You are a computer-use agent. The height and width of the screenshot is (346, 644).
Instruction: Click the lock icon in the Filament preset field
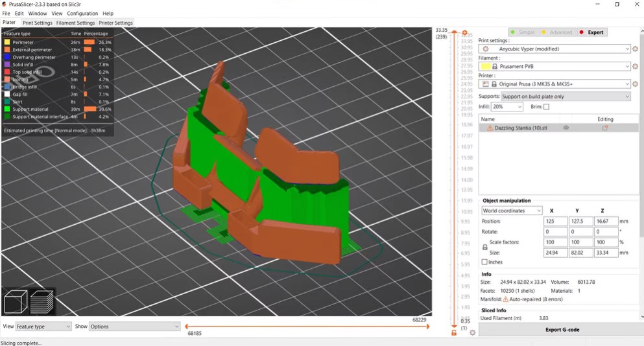pyautogui.click(x=495, y=67)
